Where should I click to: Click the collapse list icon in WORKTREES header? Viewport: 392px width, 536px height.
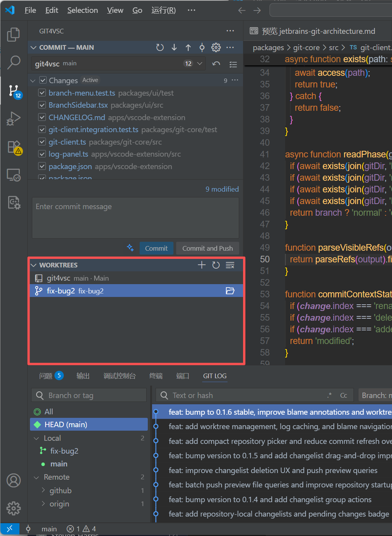click(230, 265)
